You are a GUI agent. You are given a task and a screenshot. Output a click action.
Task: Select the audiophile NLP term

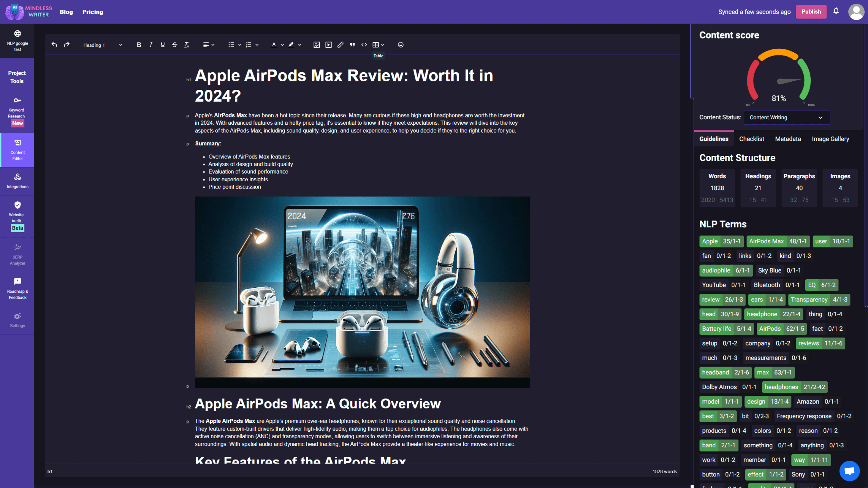[x=726, y=271]
